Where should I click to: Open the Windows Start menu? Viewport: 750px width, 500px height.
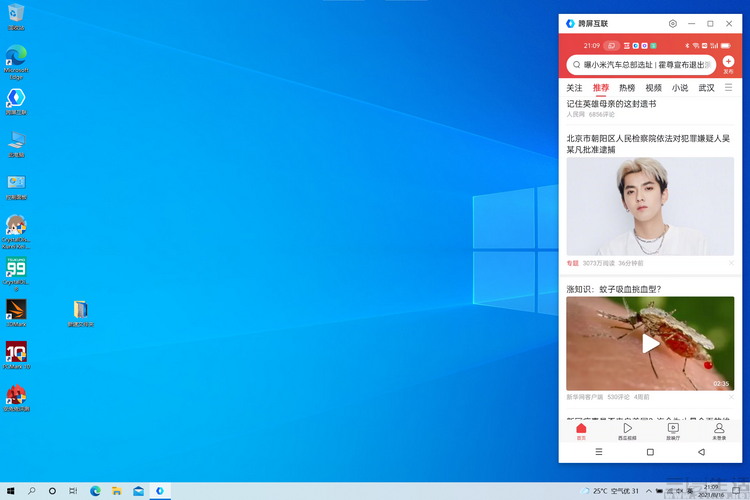point(11,491)
